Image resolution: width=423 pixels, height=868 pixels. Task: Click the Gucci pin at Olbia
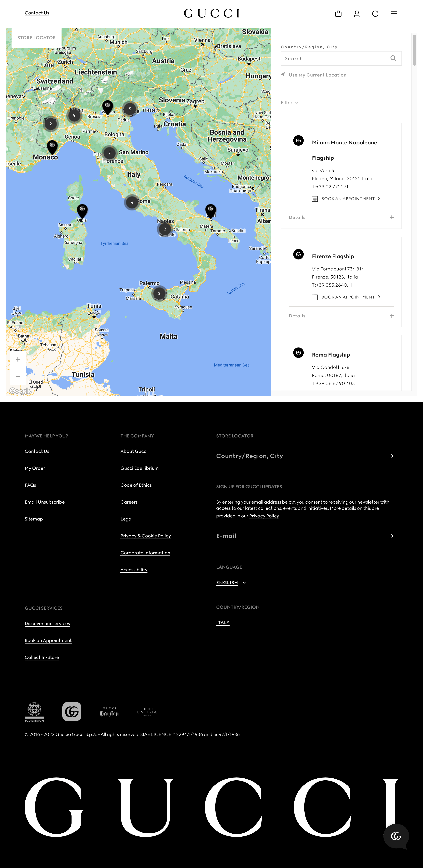pyautogui.click(x=82, y=210)
